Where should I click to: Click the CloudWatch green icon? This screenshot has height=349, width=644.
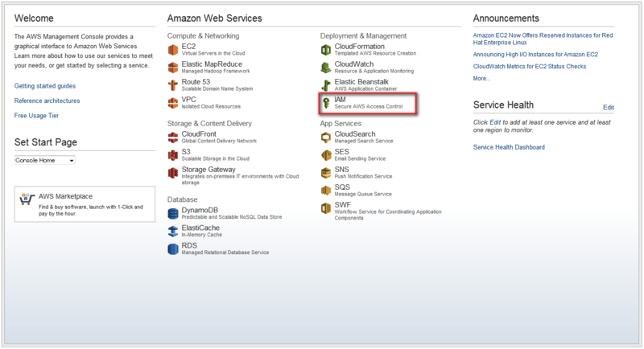click(x=326, y=68)
